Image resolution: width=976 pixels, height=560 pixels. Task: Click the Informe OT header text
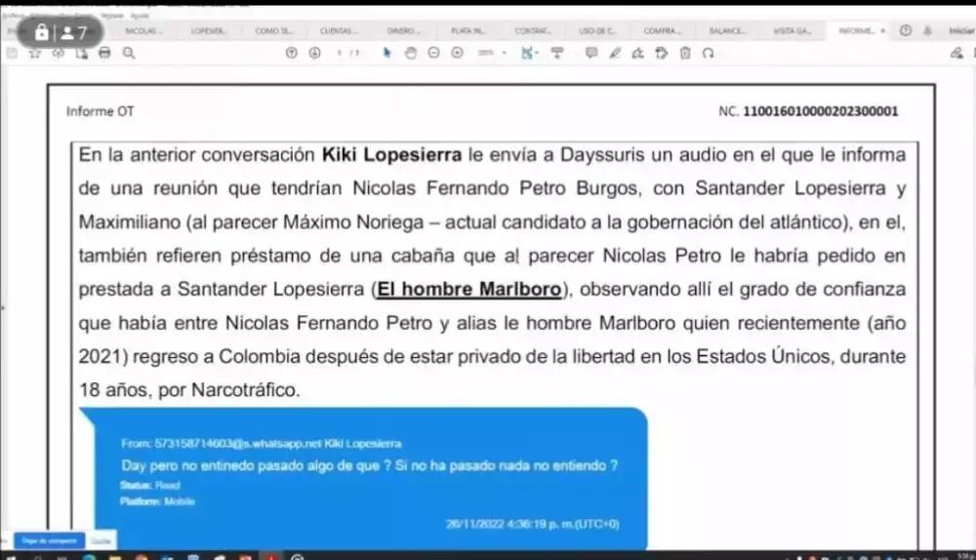101,111
